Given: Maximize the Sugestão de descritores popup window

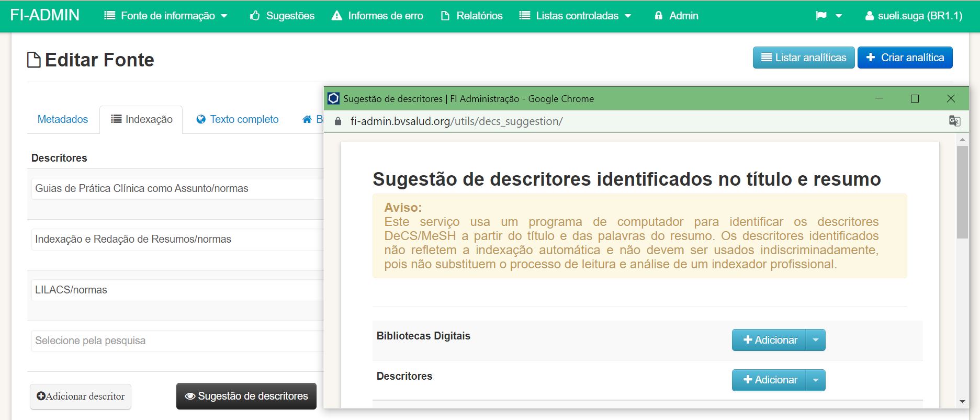Looking at the screenshot, I should tap(915, 98).
